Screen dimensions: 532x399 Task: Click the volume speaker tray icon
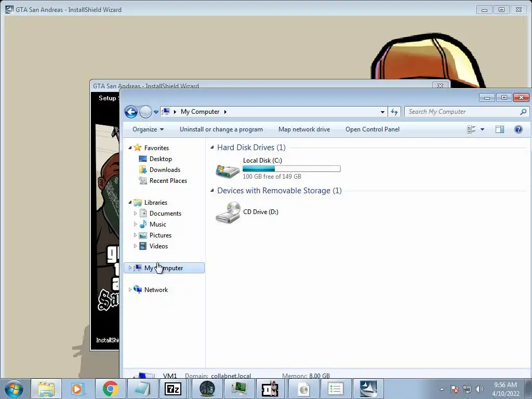coord(479,389)
